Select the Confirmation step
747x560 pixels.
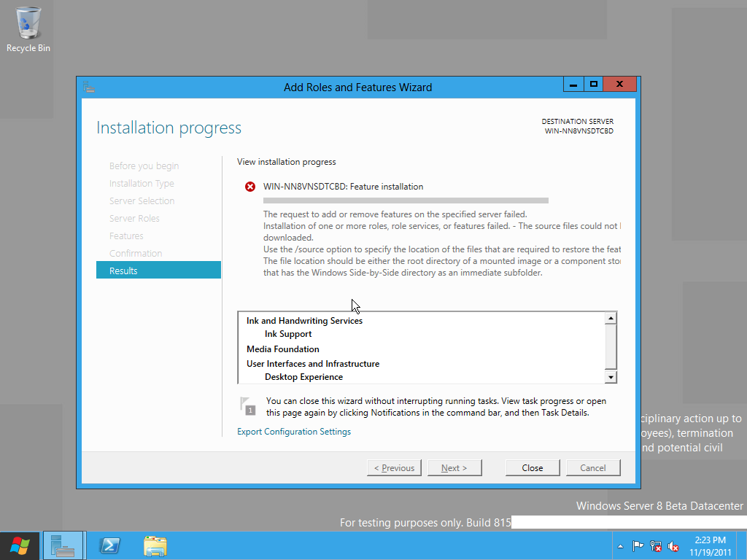pyautogui.click(x=136, y=253)
